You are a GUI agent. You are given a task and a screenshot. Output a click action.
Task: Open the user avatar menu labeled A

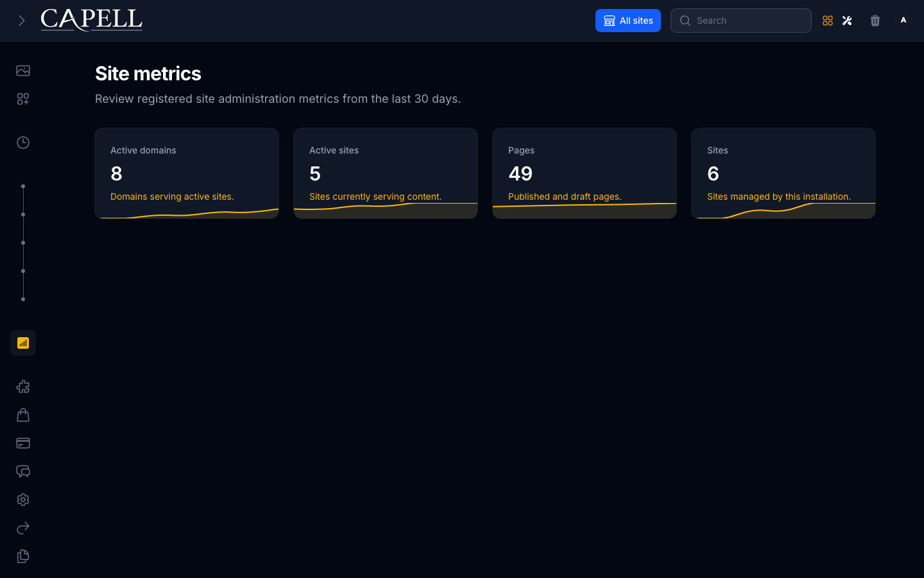click(903, 21)
